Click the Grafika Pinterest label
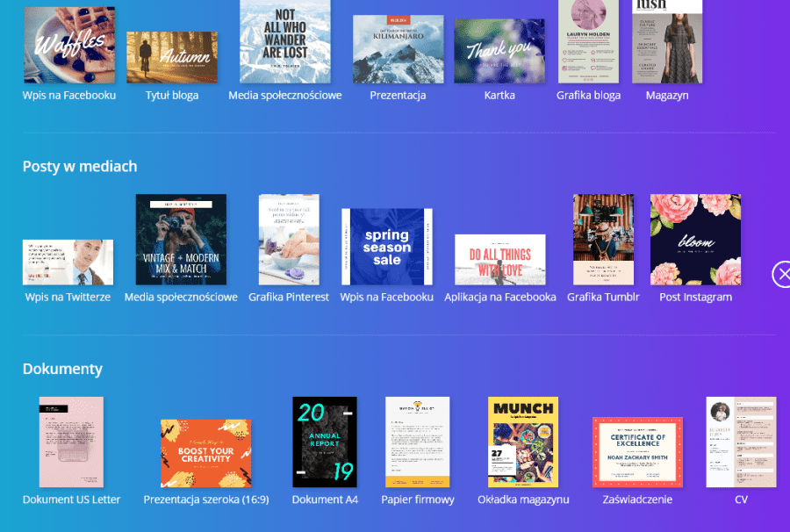790x532 pixels. click(x=289, y=298)
